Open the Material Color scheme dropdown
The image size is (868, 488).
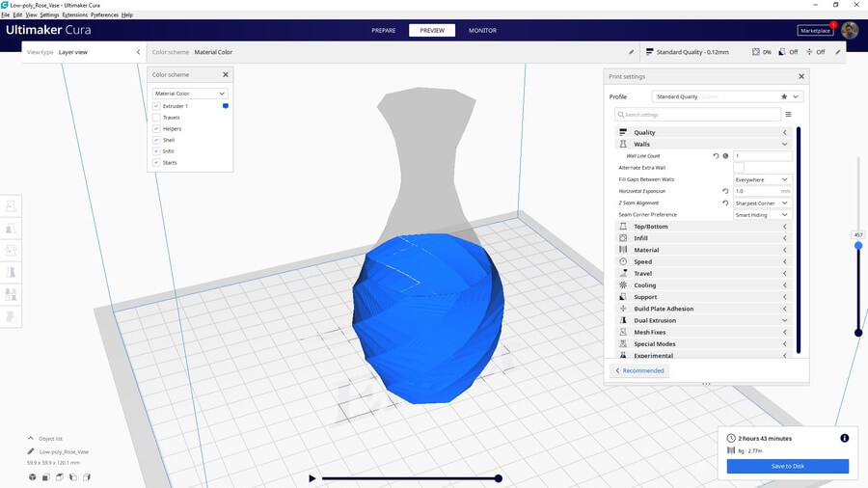pos(190,94)
